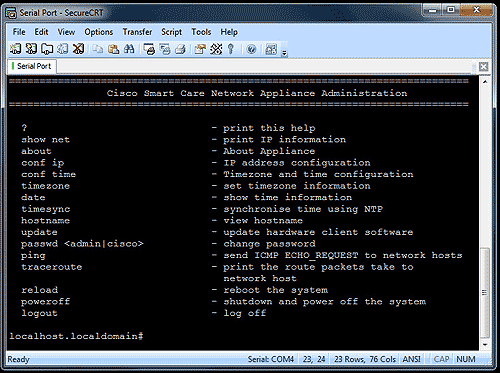This screenshot has height=373, width=500.
Task: Open the Script menu
Action: point(172,32)
